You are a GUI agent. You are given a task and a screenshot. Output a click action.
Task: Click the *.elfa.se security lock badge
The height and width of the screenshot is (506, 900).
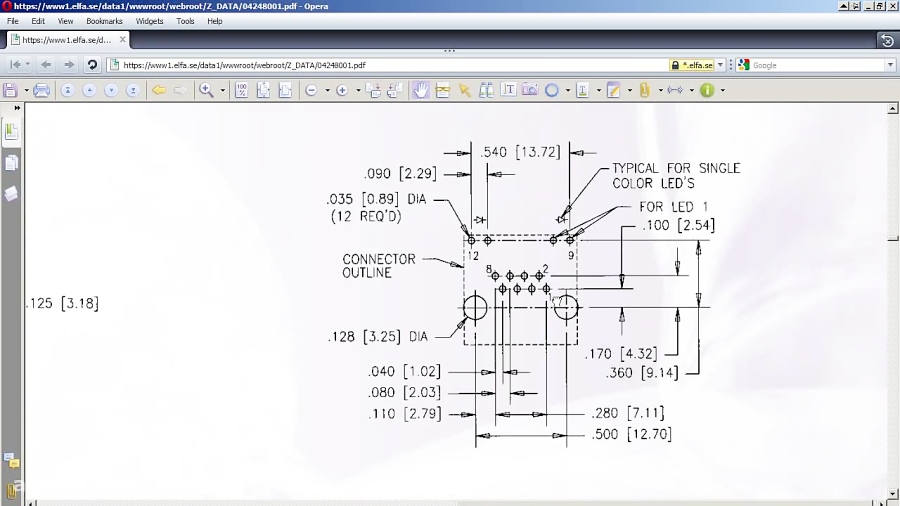[x=692, y=65]
